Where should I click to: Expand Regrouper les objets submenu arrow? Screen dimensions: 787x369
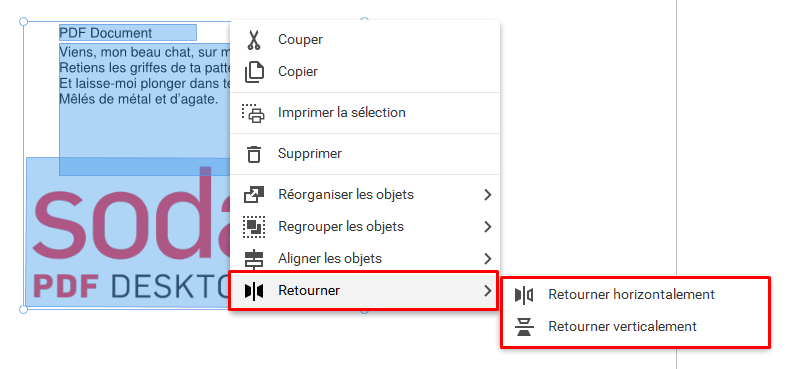[x=487, y=227]
